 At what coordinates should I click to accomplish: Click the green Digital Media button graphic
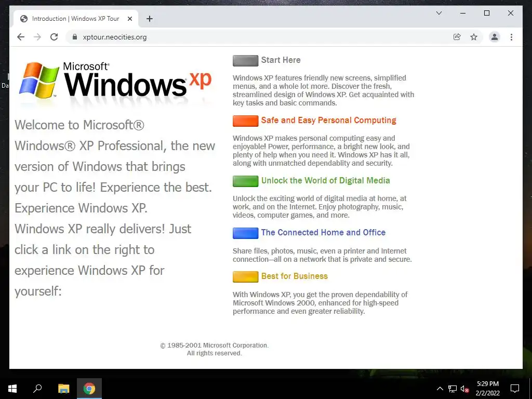(x=245, y=181)
